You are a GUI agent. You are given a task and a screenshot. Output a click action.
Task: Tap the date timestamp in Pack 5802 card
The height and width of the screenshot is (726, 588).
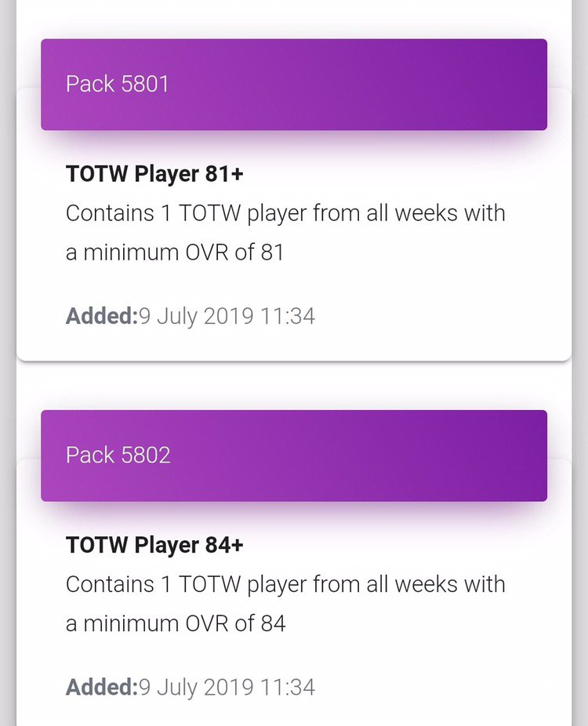pyautogui.click(x=227, y=688)
